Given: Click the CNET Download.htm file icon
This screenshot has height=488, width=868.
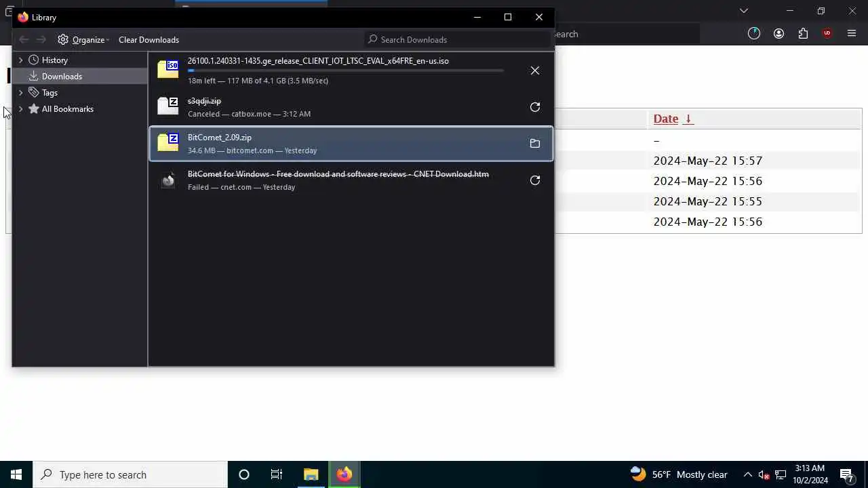Looking at the screenshot, I should (x=168, y=180).
